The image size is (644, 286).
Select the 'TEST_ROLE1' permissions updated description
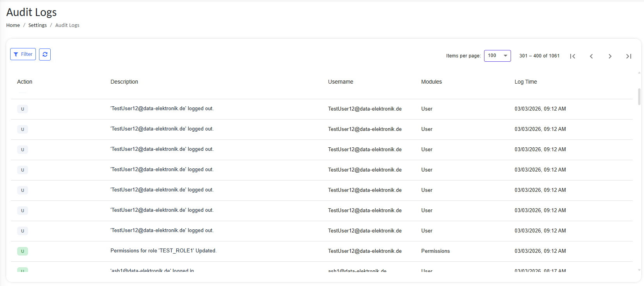pyautogui.click(x=163, y=251)
